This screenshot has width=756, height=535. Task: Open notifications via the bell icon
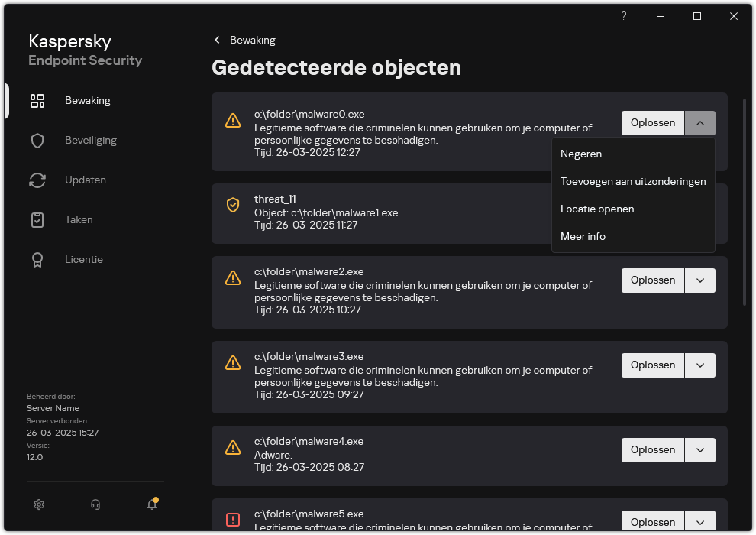[x=151, y=504]
